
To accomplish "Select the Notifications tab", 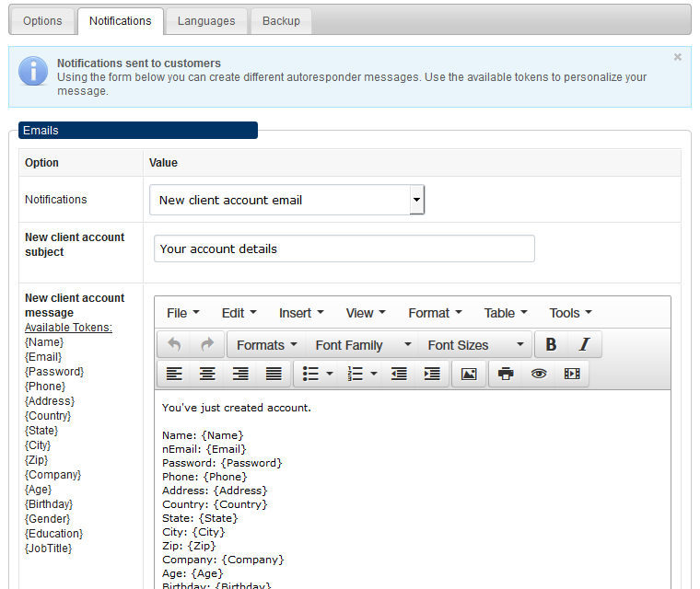I will [120, 21].
